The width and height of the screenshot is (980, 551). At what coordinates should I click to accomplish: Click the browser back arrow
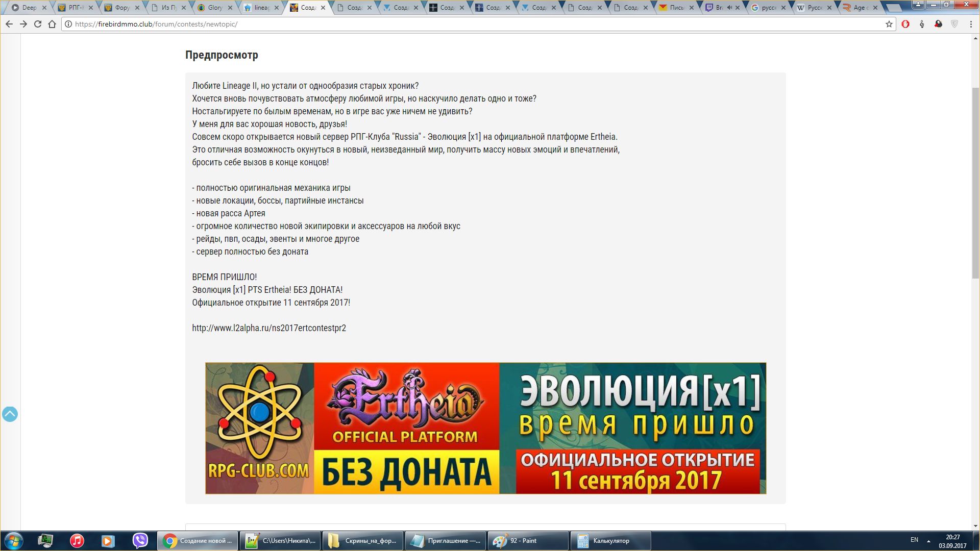[9, 24]
